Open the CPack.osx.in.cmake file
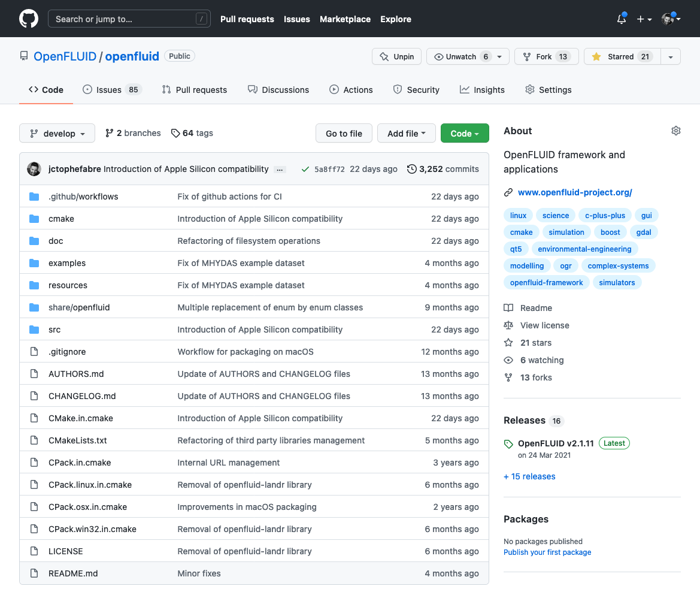The image size is (700, 589). (87, 507)
